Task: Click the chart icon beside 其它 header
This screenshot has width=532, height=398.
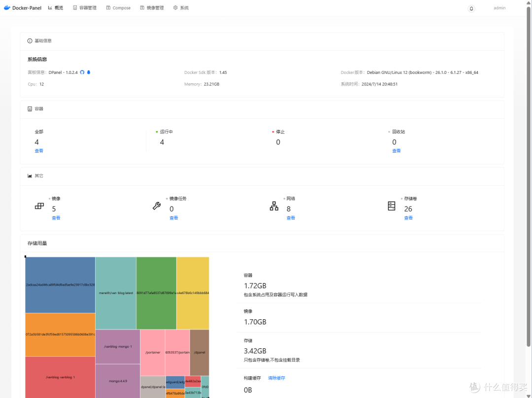Action: coord(29,175)
